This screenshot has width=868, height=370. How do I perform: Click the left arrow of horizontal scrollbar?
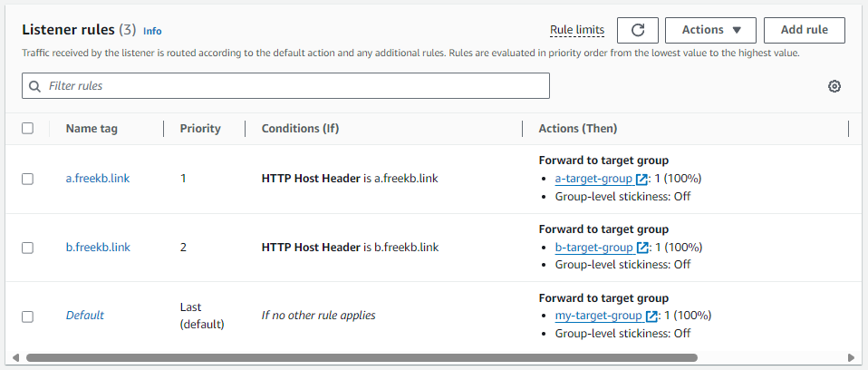pyautogui.click(x=15, y=358)
